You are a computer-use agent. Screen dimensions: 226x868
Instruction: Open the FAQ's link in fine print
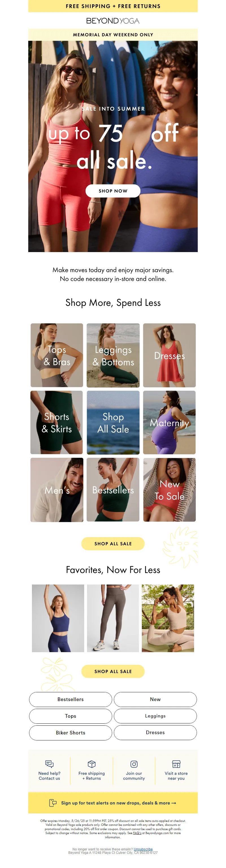pos(137,833)
